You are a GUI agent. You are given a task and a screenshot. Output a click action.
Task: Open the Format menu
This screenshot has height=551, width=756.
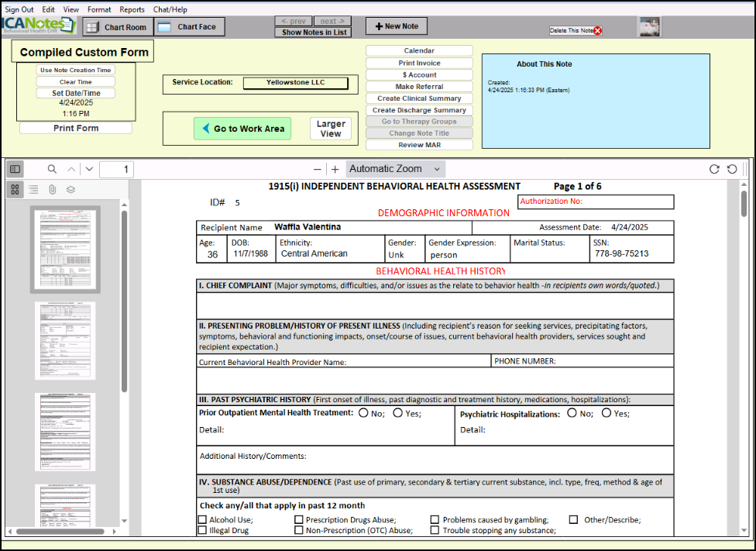pyautogui.click(x=99, y=9)
